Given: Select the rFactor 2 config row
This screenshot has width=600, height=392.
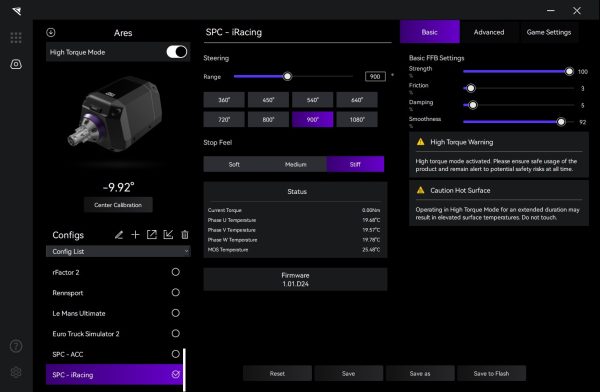Looking at the screenshot, I should point(114,272).
